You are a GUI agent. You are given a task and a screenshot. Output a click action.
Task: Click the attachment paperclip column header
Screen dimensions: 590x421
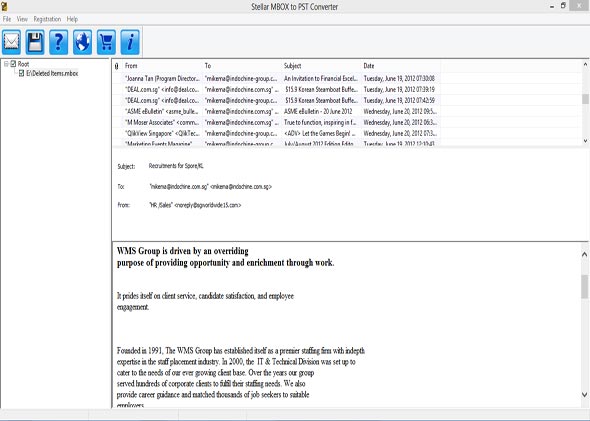(x=117, y=66)
